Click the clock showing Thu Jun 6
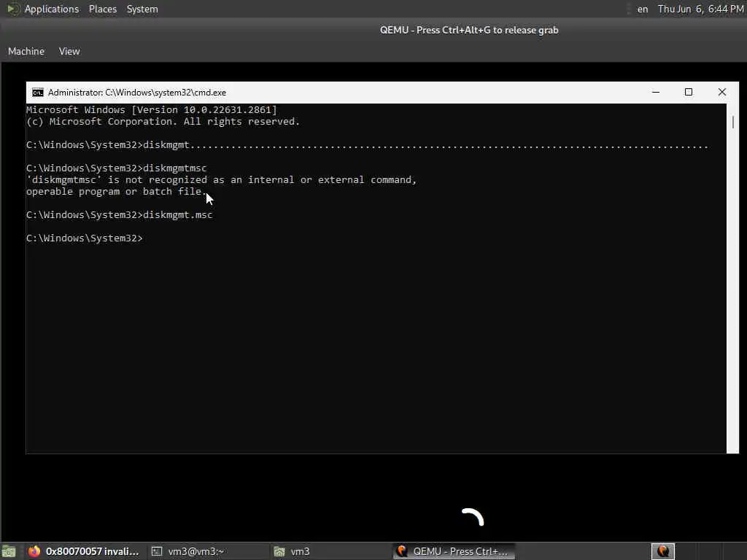Screen dimensions: 747x560 pyautogui.click(x=700, y=9)
